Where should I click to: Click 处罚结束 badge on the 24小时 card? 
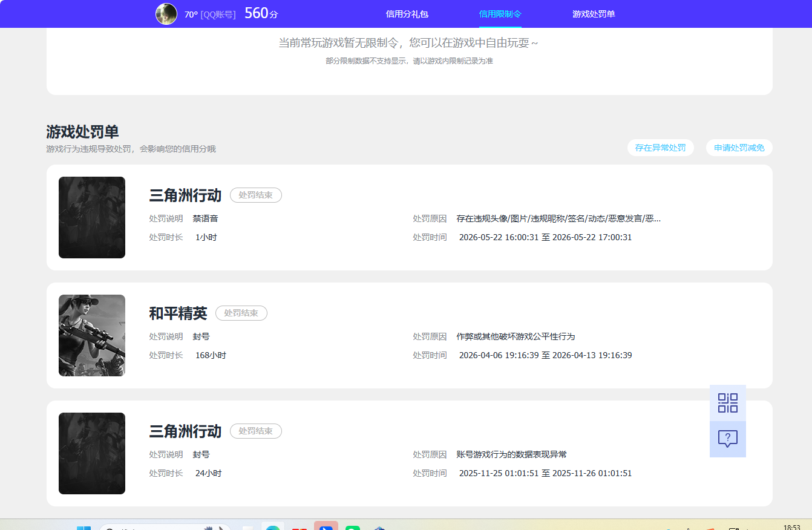pos(256,431)
